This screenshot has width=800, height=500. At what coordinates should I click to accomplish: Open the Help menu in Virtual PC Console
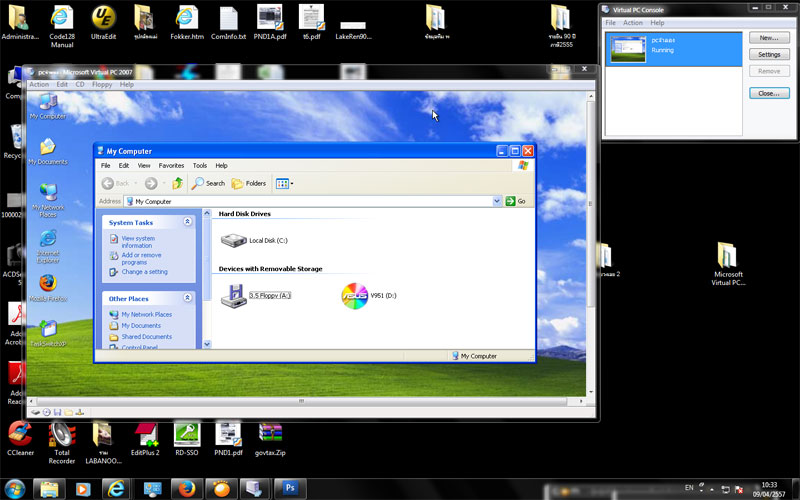point(657,23)
